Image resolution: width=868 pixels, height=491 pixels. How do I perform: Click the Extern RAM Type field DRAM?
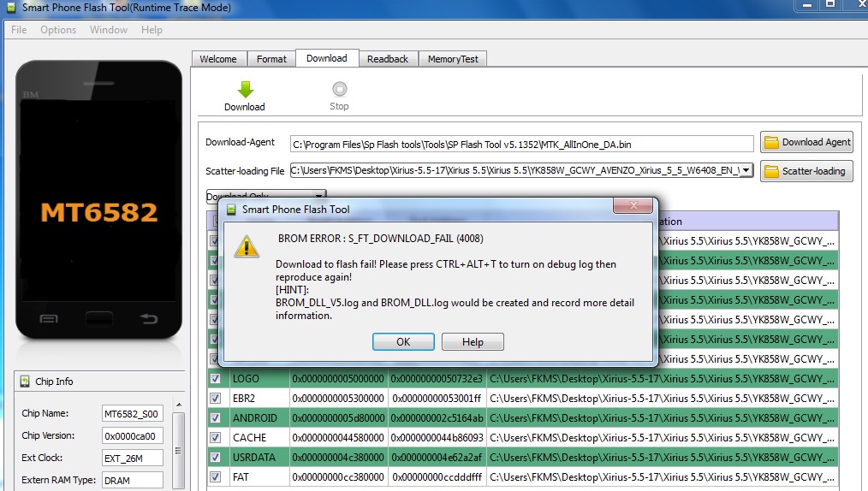pyautogui.click(x=133, y=480)
